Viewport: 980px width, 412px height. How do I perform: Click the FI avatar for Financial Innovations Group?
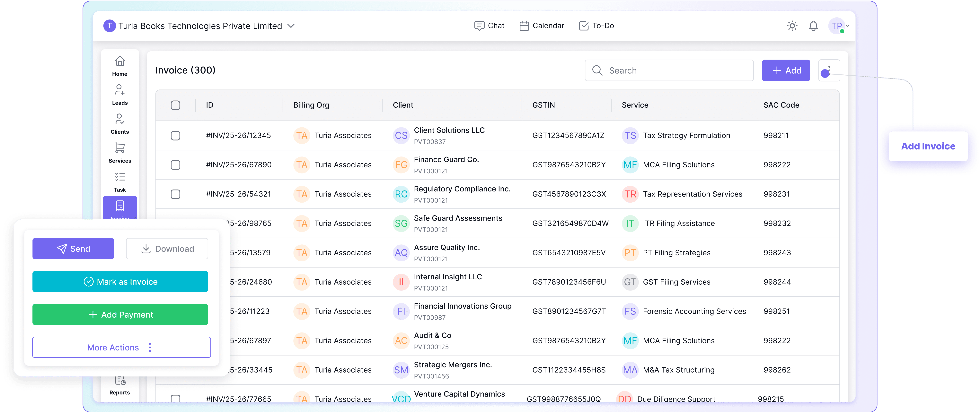pyautogui.click(x=401, y=311)
